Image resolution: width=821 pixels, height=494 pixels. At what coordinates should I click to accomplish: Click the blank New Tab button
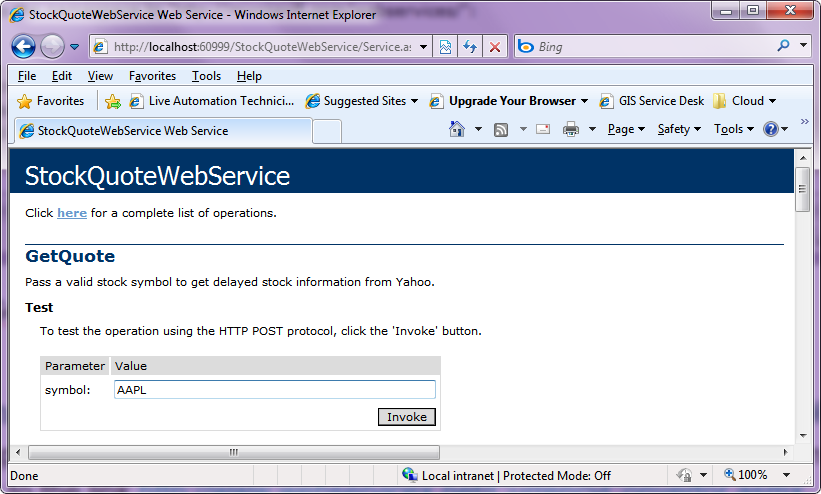(x=327, y=131)
